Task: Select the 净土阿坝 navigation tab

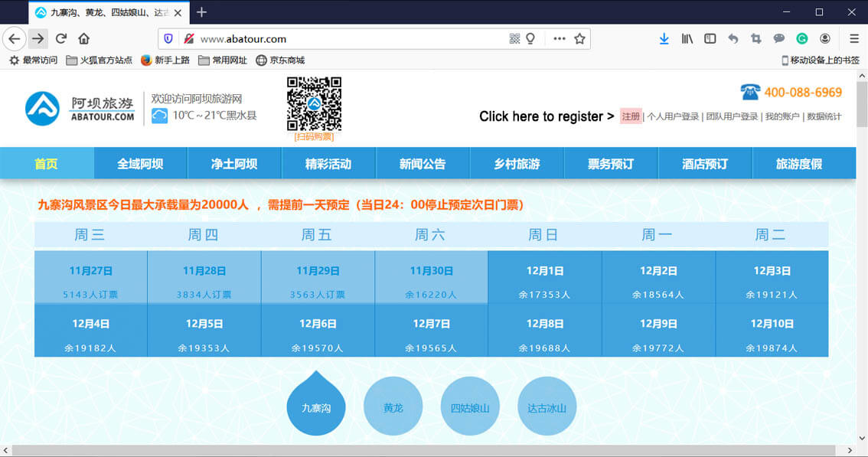Action: coord(235,163)
